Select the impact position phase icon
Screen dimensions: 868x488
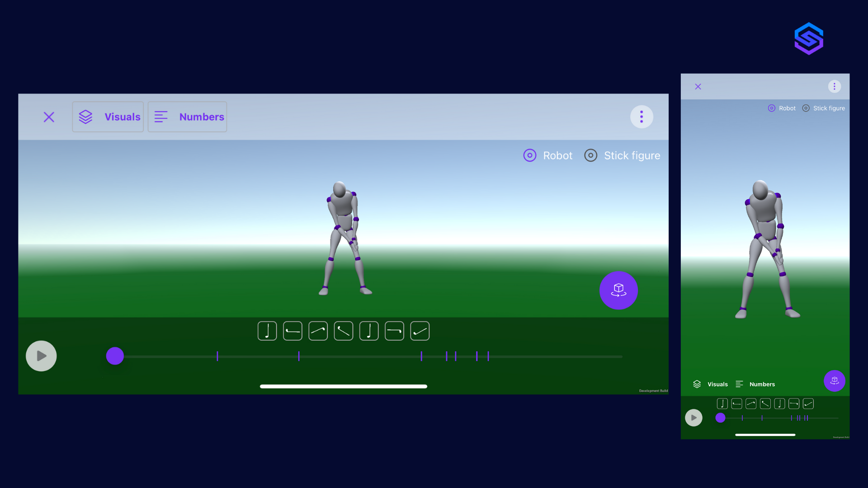394,331
